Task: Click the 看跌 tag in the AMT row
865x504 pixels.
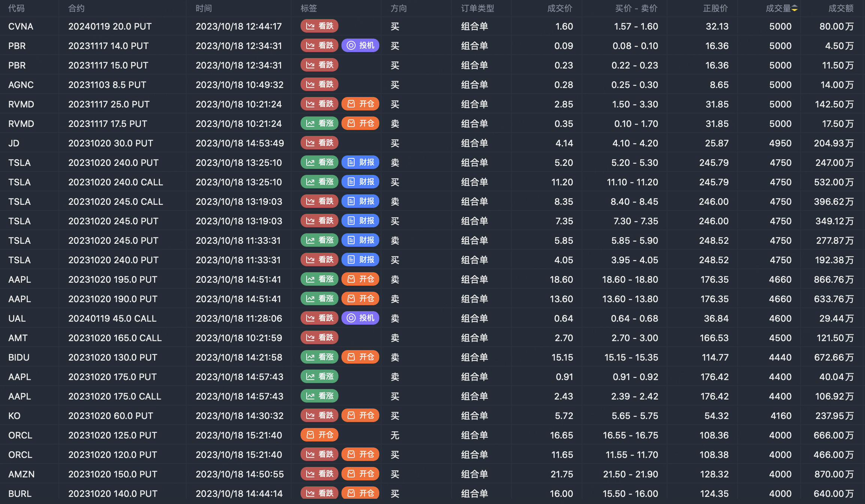Action: pos(319,337)
